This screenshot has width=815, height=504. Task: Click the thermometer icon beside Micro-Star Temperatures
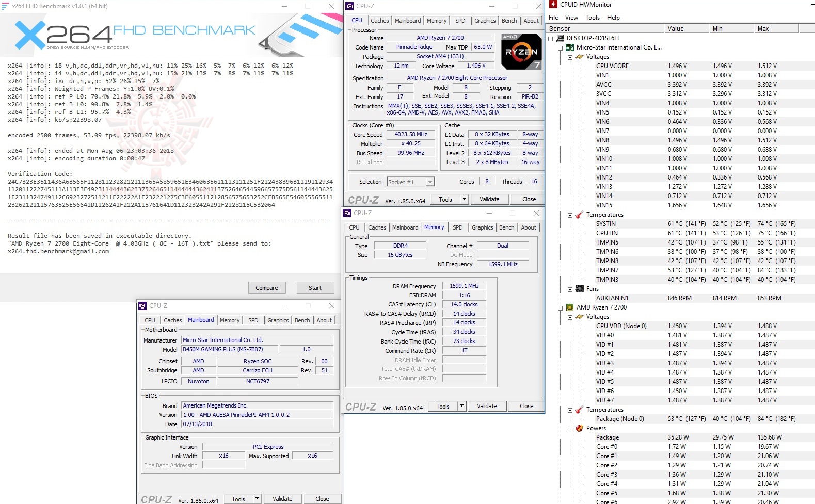[x=580, y=215]
